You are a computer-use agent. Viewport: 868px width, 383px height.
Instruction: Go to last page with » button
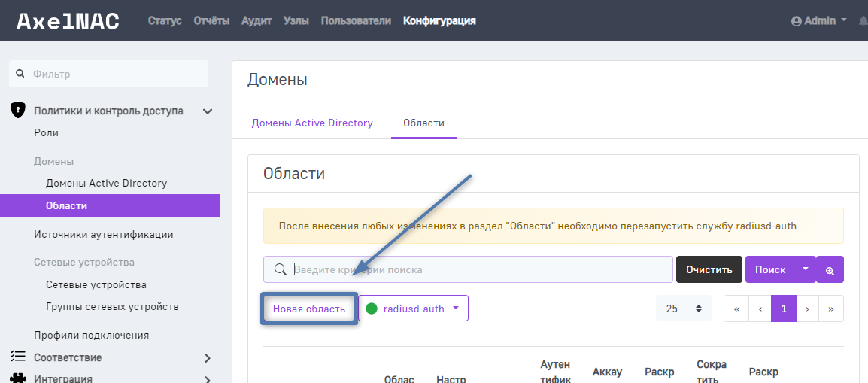coord(831,309)
